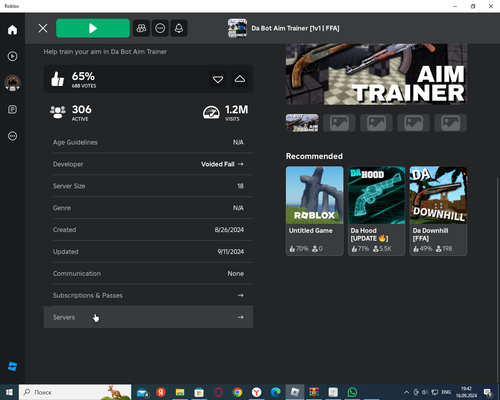Screen dimensions: 500x400
Task: Open Voided Fall developer link
Action: (x=222, y=164)
